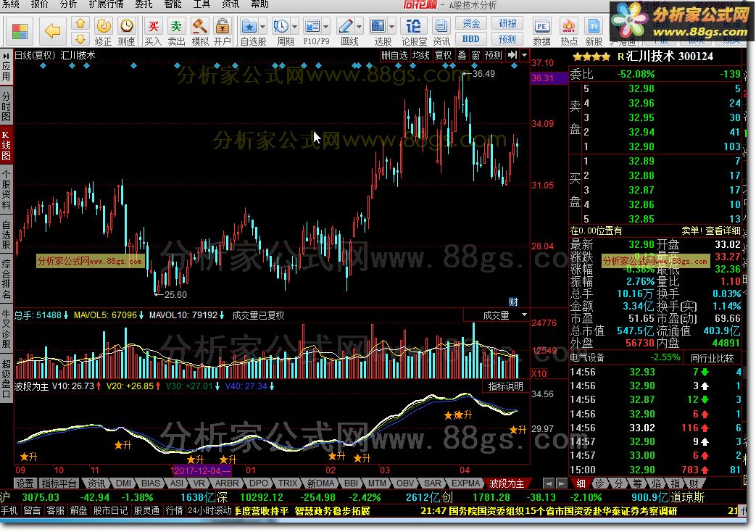
Task: Expand the F10/F9 dropdown arrow
Action: 326,27
